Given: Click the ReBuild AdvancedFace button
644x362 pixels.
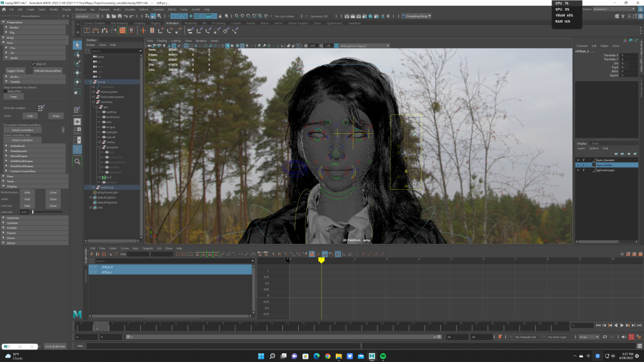Looking at the screenshot, I should tap(48, 71).
